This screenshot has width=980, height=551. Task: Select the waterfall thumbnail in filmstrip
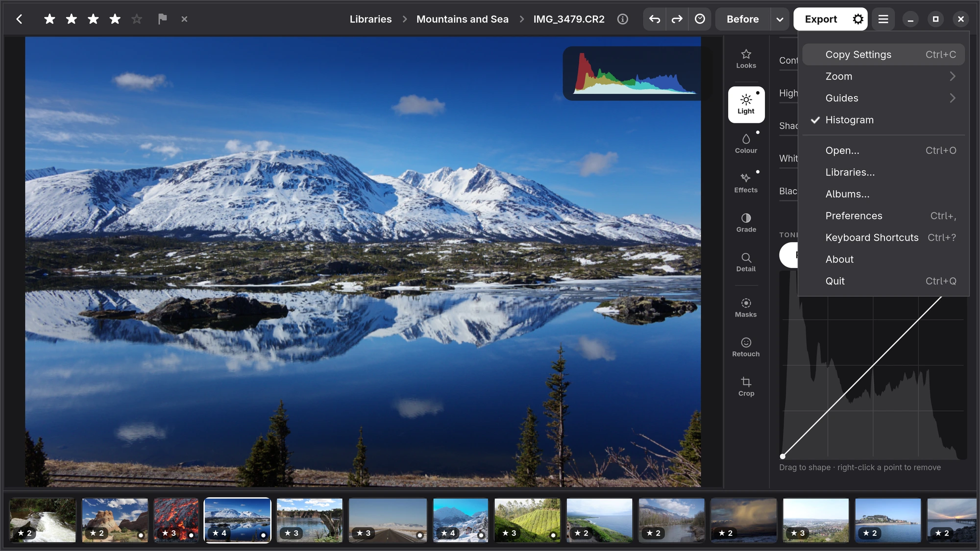coord(43,520)
